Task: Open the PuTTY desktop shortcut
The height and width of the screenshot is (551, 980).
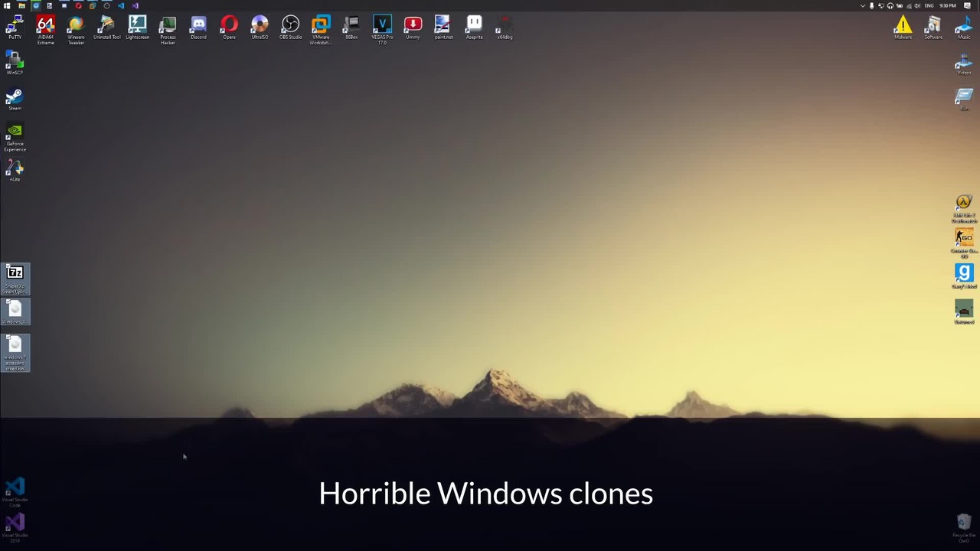Action: tap(15, 26)
